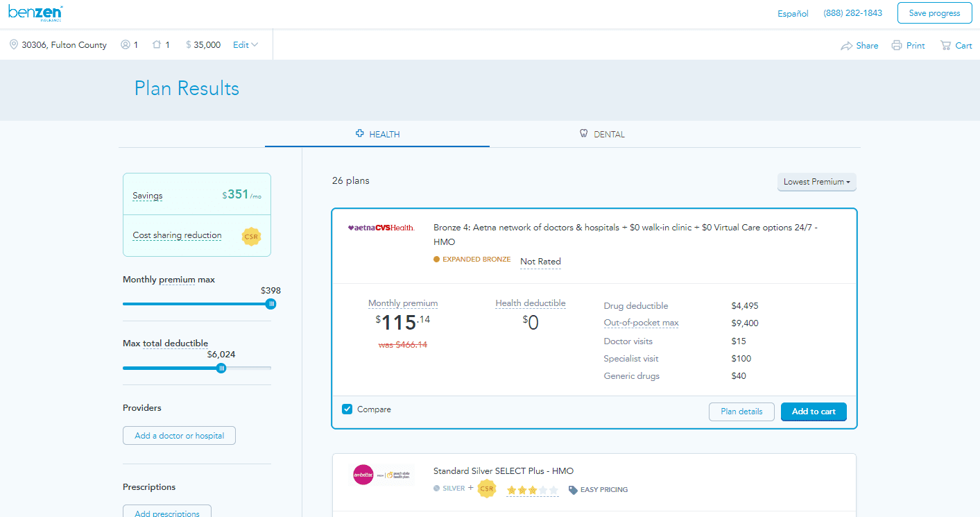The height and width of the screenshot is (517, 980).
Task: Click the Benzen Insurance logo
Action: [35, 12]
